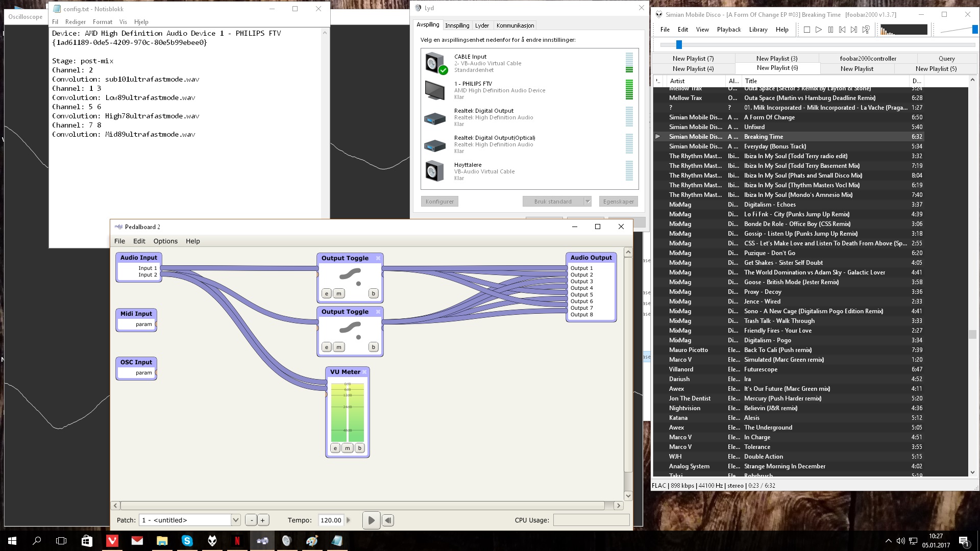Open the foobar2000 Playback menu
The height and width of the screenshot is (551, 980).
pos(728,30)
